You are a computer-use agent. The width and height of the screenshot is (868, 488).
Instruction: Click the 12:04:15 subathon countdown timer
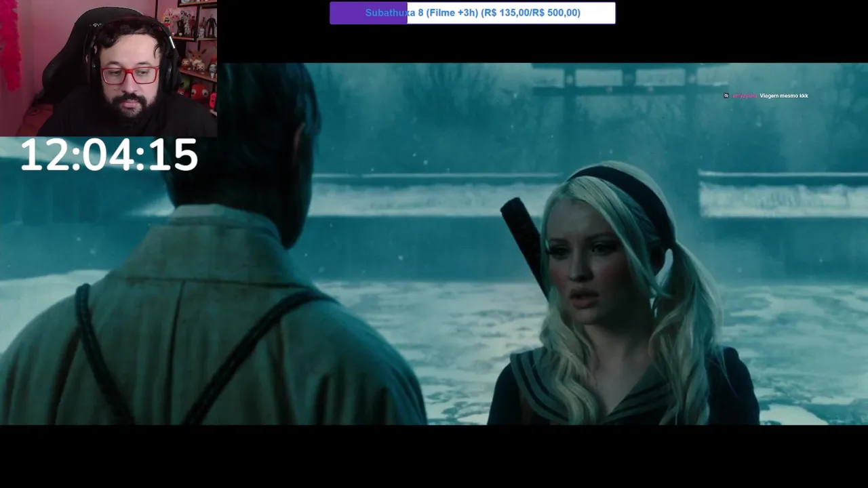point(109,155)
